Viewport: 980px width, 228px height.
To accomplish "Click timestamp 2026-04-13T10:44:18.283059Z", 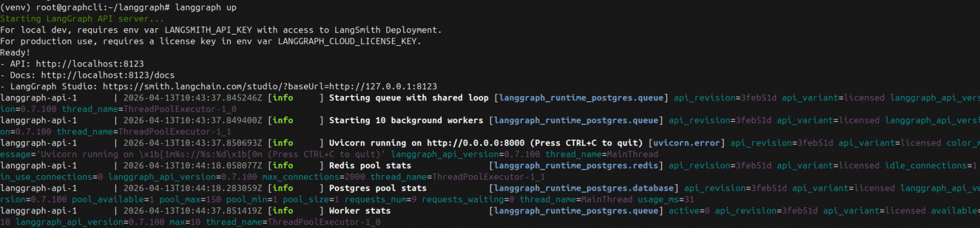I will tap(192, 188).
